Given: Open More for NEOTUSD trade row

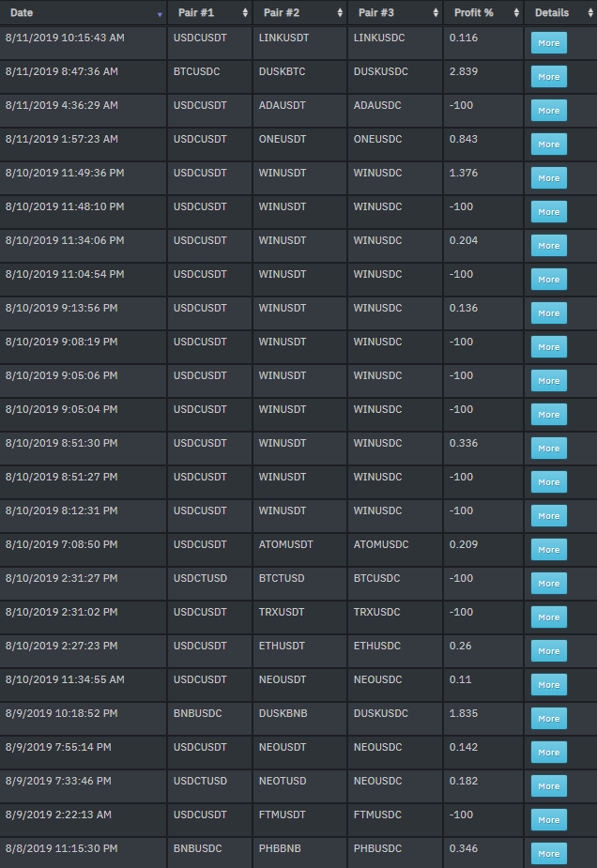Looking at the screenshot, I should click(x=549, y=786).
